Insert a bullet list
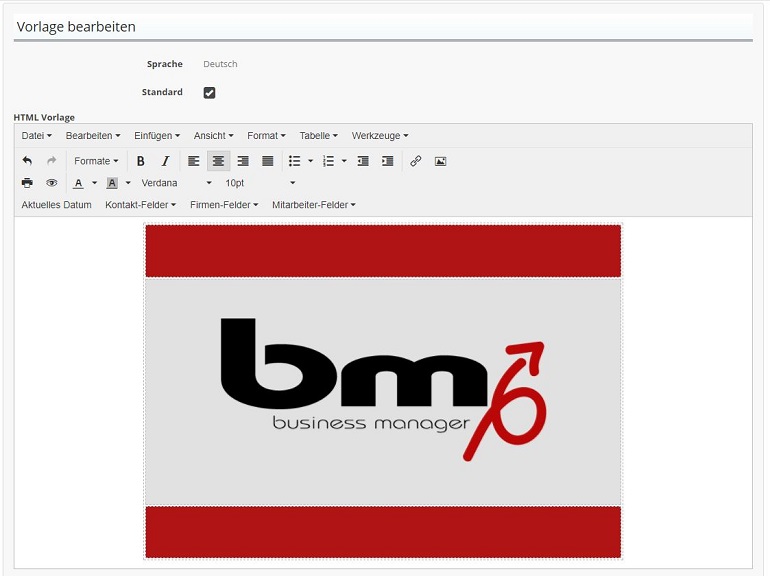The image size is (770, 576). click(x=295, y=161)
